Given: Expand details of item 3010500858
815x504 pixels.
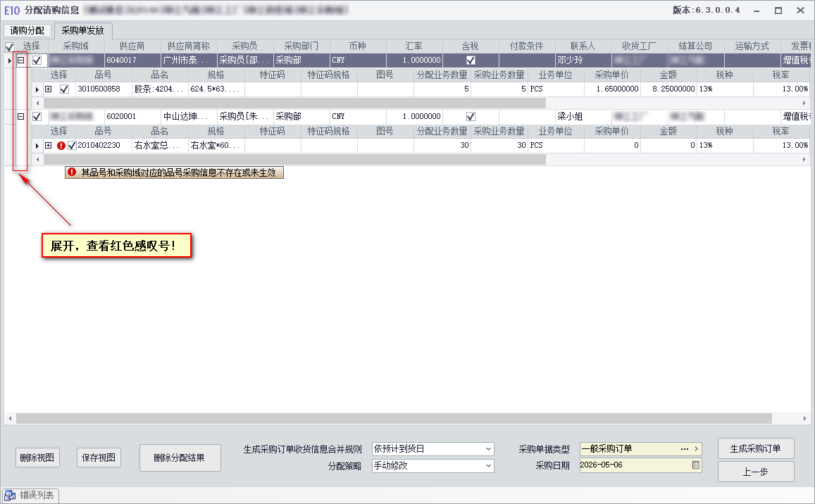Looking at the screenshot, I should coord(49,89).
